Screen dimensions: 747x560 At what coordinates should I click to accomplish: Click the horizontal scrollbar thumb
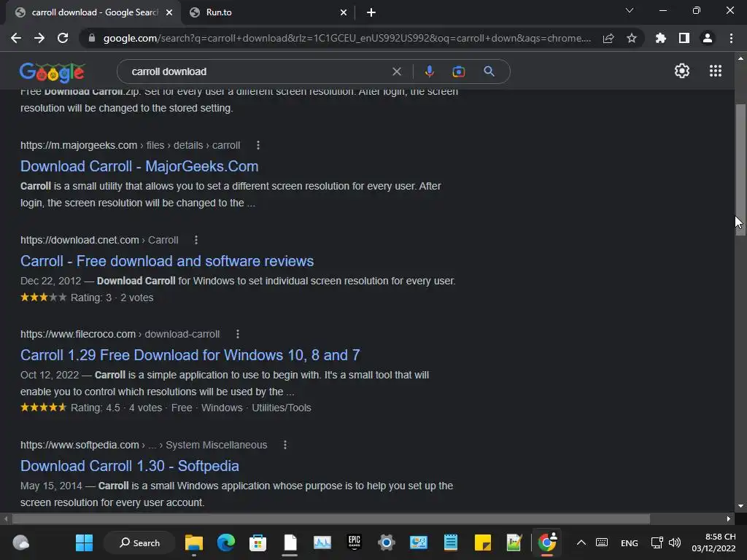click(331, 519)
